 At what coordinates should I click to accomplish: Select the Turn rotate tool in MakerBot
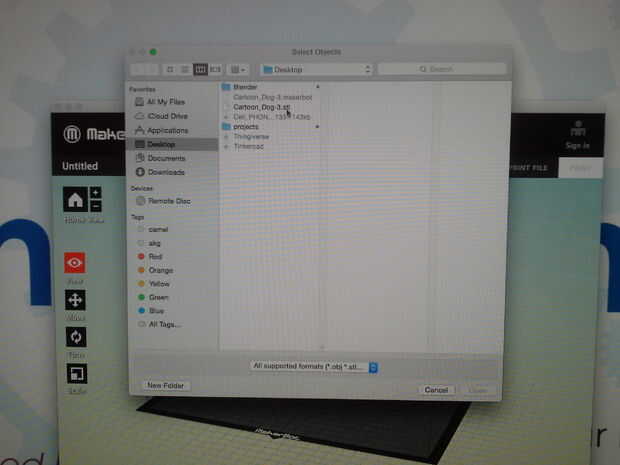tap(76, 337)
